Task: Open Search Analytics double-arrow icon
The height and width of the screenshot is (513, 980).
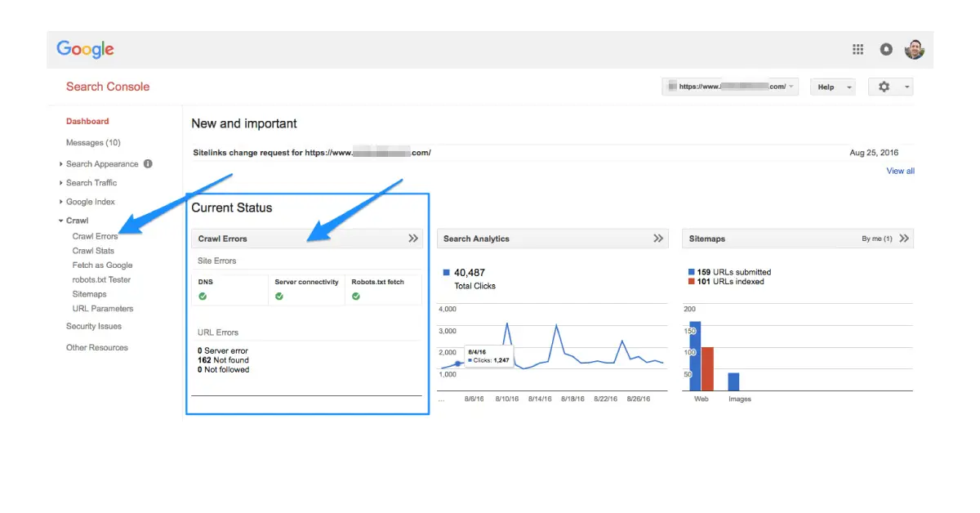Action: pyautogui.click(x=658, y=239)
